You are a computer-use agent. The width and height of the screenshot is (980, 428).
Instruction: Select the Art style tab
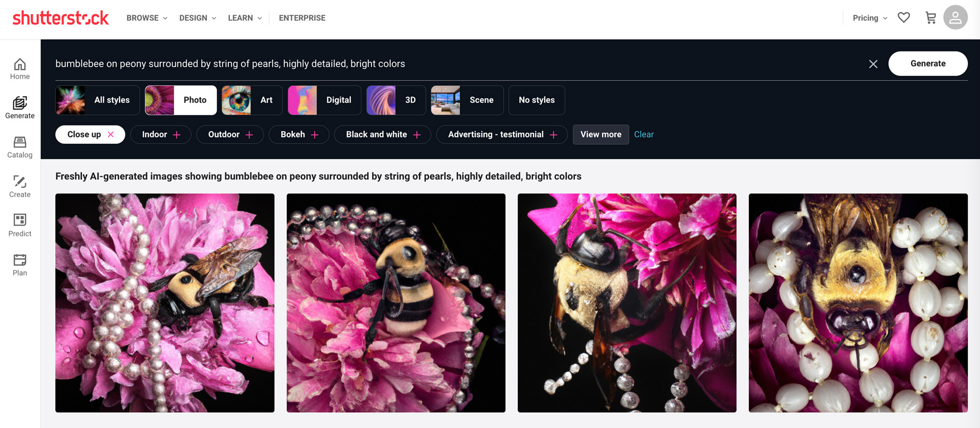click(x=252, y=100)
